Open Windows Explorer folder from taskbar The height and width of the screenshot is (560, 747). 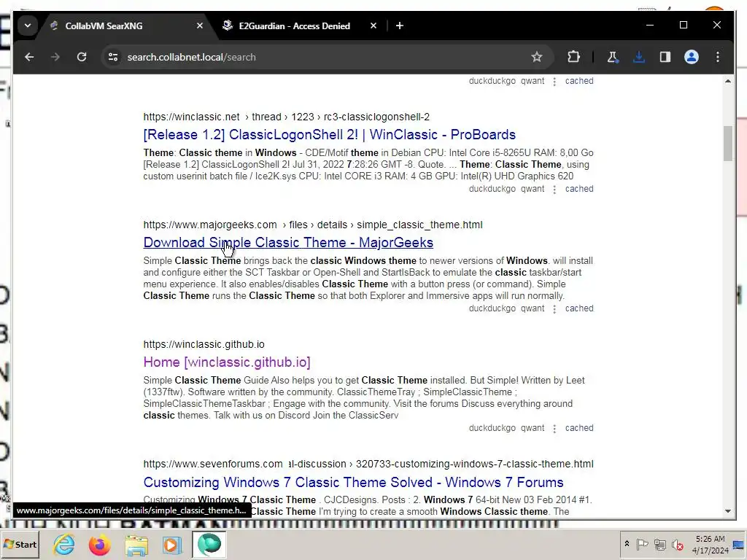click(x=136, y=544)
